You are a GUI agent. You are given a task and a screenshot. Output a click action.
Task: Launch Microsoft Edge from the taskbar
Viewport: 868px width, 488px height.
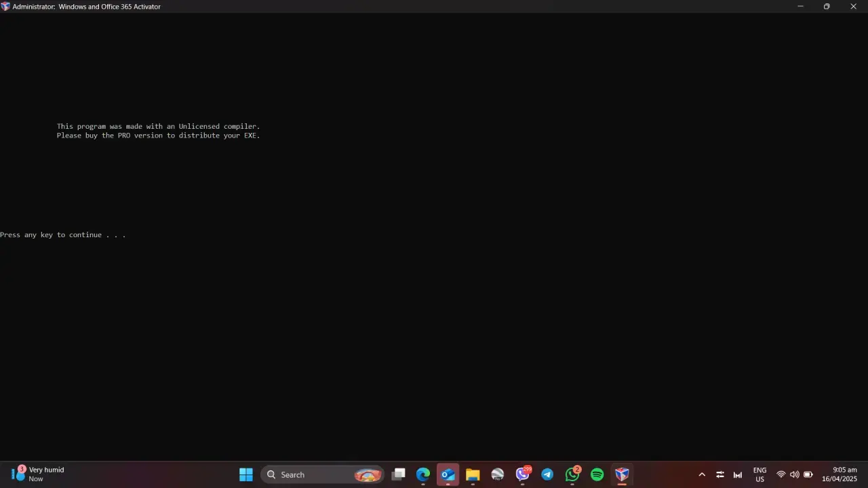tap(423, 474)
